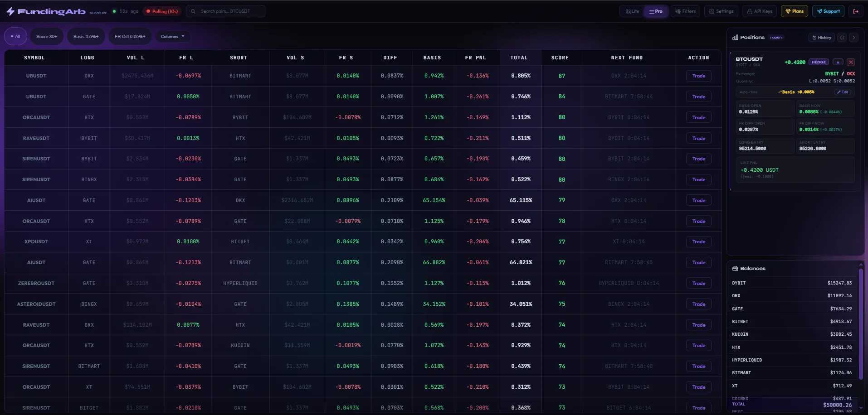This screenshot has width=868, height=415.
Task: Collapse Positions panel with chevron arrow
Action: [x=854, y=38]
